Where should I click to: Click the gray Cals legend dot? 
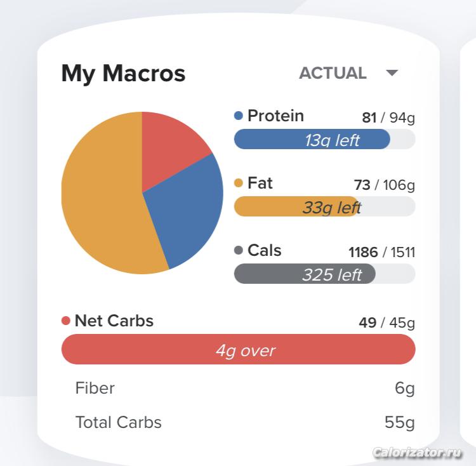click(239, 251)
